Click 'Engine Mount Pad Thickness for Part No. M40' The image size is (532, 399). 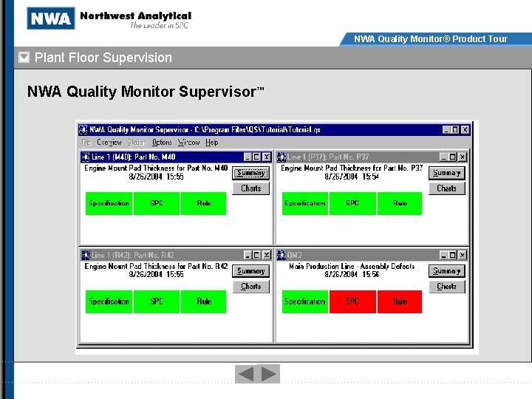pos(156,168)
